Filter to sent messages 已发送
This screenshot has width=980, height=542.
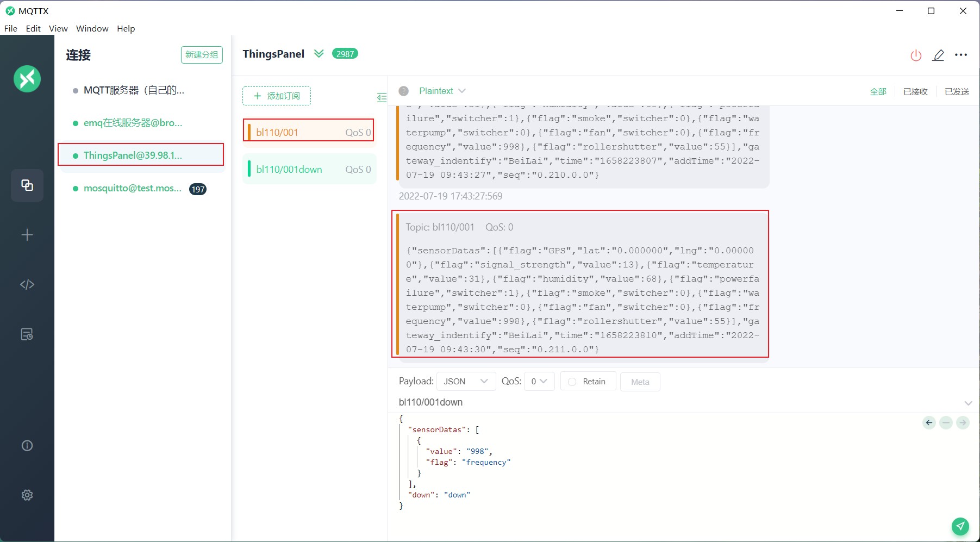(x=957, y=91)
